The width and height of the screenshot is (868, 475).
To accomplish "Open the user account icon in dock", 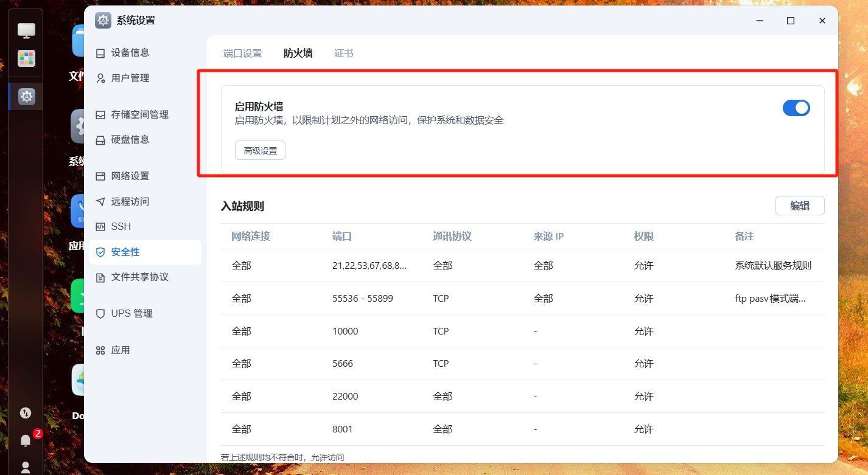I will (26, 467).
